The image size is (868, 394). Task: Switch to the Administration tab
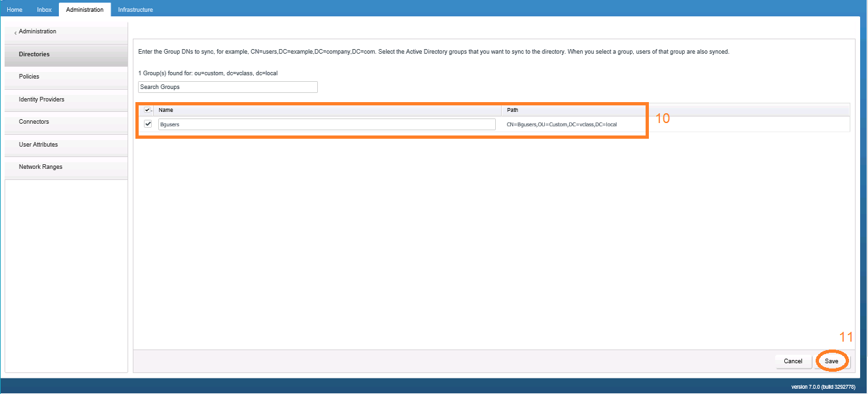(x=84, y=10)
